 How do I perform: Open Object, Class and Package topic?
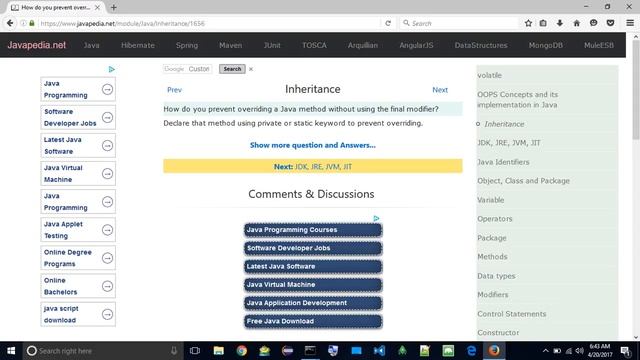tap(523, 181)
